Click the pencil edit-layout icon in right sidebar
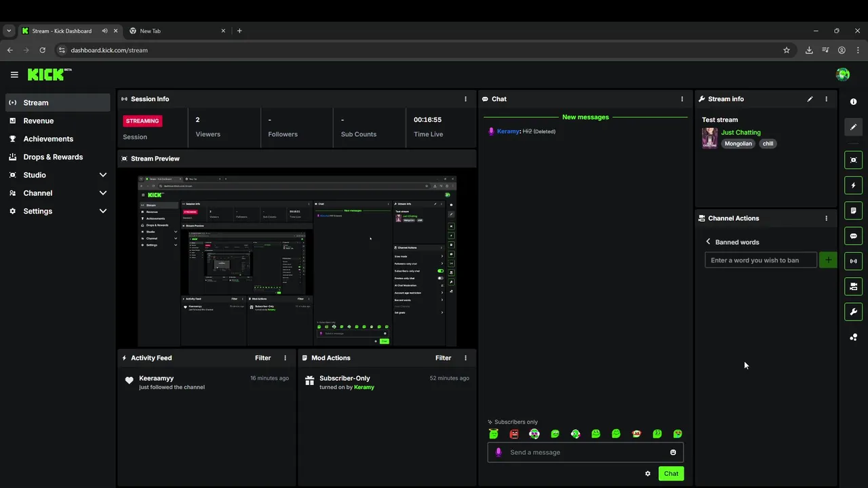The height and width of the screenshot is (488, 868). [853, 127]
